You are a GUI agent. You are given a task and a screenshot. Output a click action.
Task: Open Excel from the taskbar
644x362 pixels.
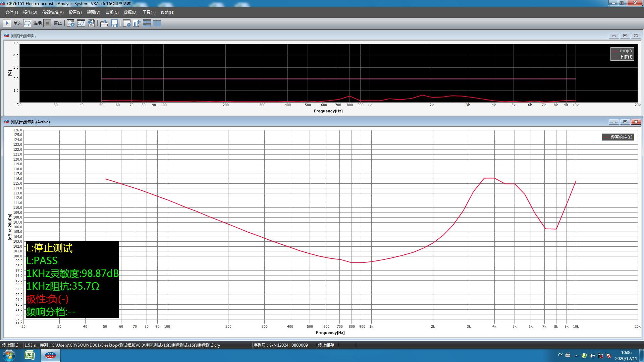pos(30,355)
